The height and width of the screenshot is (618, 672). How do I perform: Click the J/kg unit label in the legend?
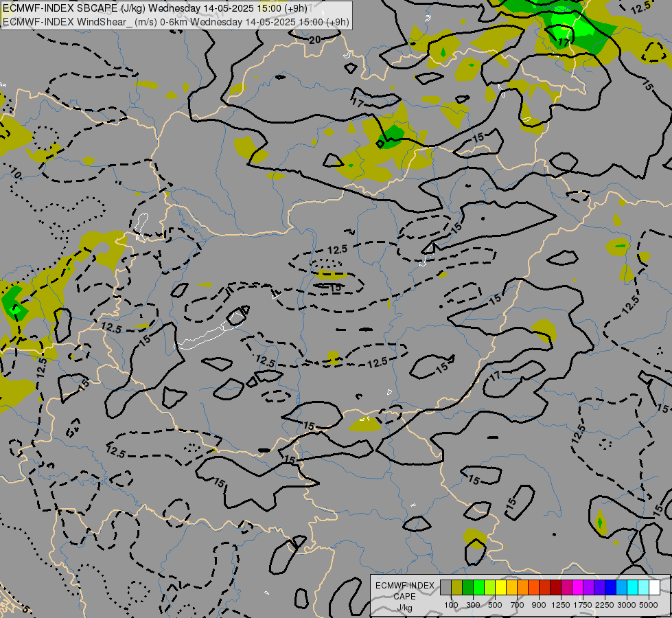404,608
